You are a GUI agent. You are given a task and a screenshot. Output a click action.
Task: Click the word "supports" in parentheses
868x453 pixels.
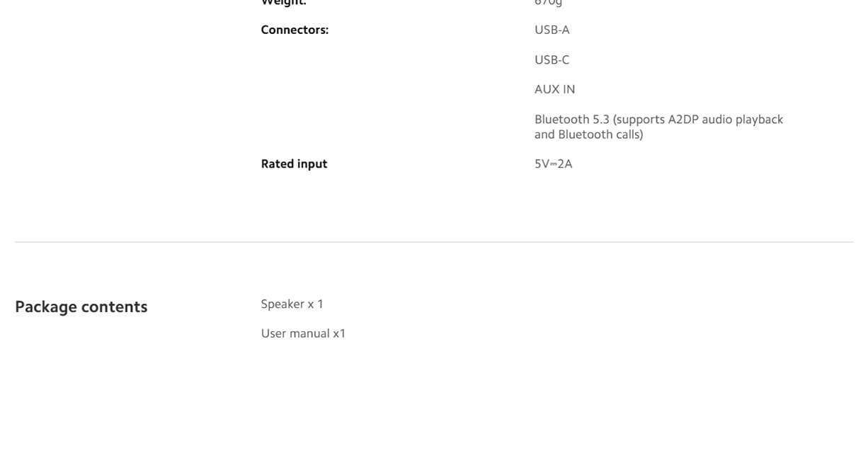coord(640,120)
